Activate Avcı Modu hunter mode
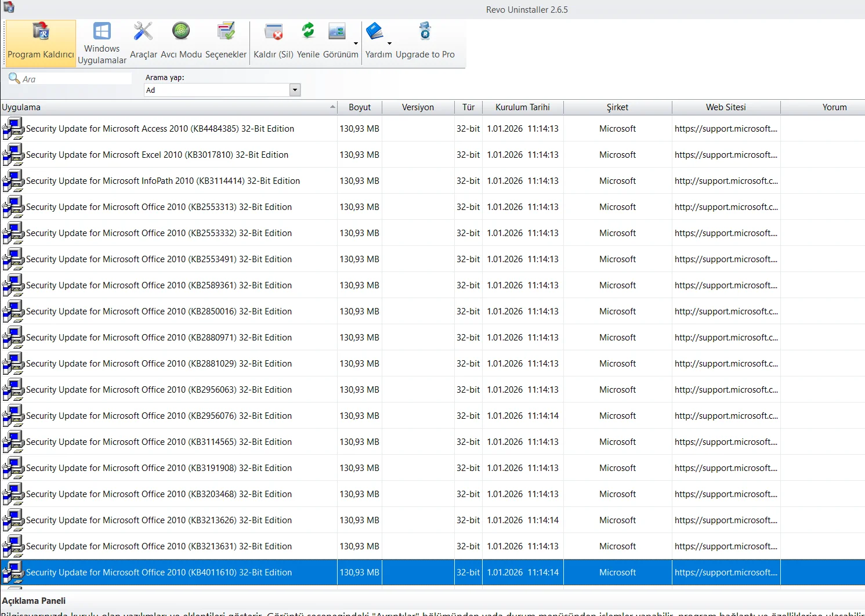The height and width of the screenshot is (616, 865). coord(181,41)
